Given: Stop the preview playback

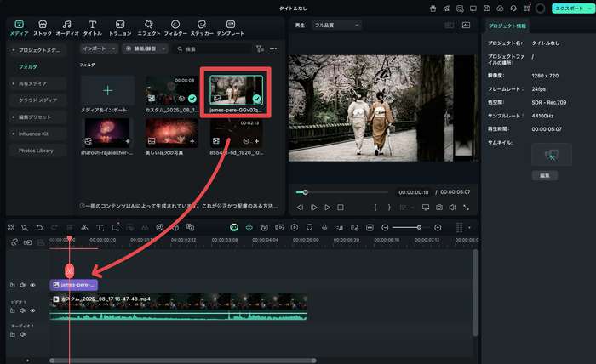Looking at the screenshot, I should (341, 208).
